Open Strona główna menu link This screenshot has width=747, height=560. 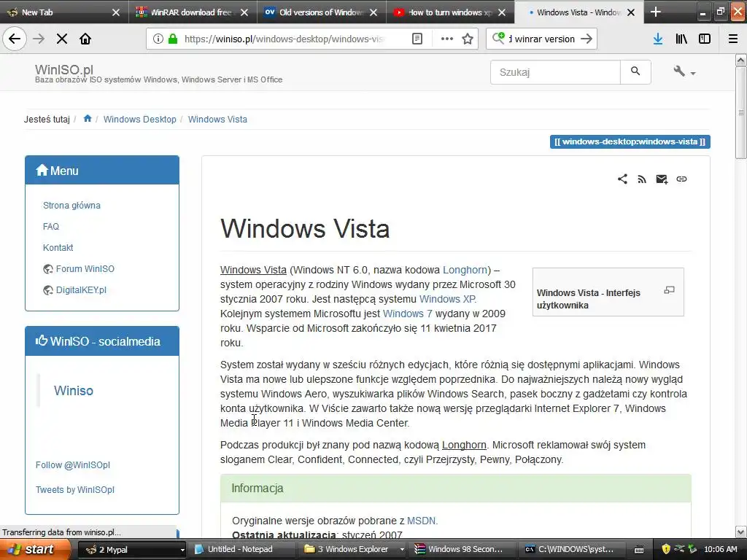pyautogui.click(x=71, y=206)
